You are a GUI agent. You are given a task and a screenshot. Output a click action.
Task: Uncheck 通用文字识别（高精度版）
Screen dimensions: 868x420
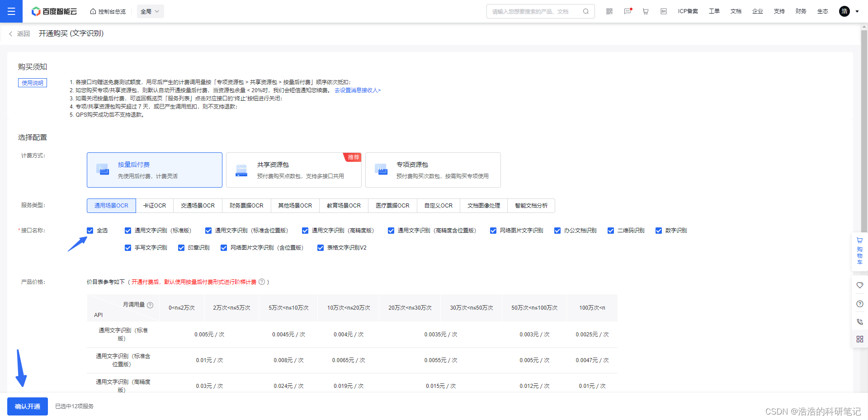tap(305, 231)
